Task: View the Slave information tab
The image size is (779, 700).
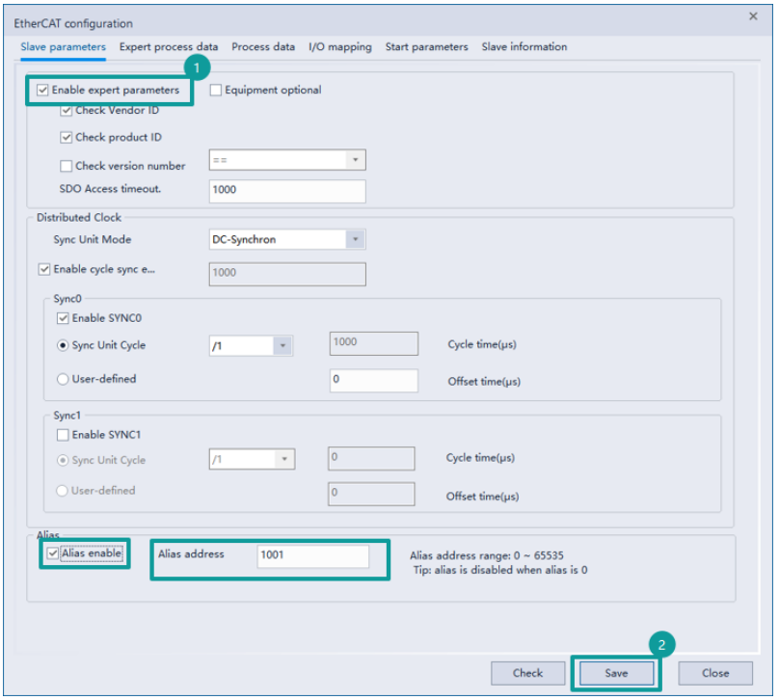Action: [x=524, y=46]
